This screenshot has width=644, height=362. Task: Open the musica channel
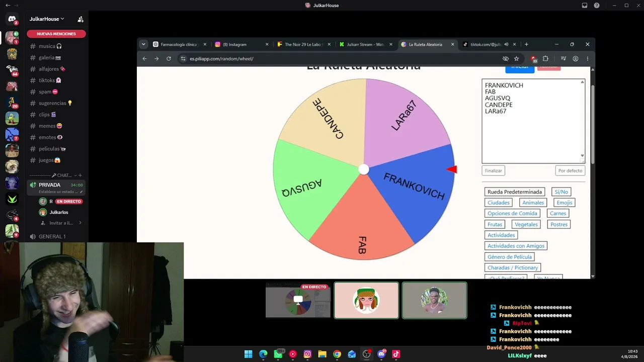click(56, 46)
